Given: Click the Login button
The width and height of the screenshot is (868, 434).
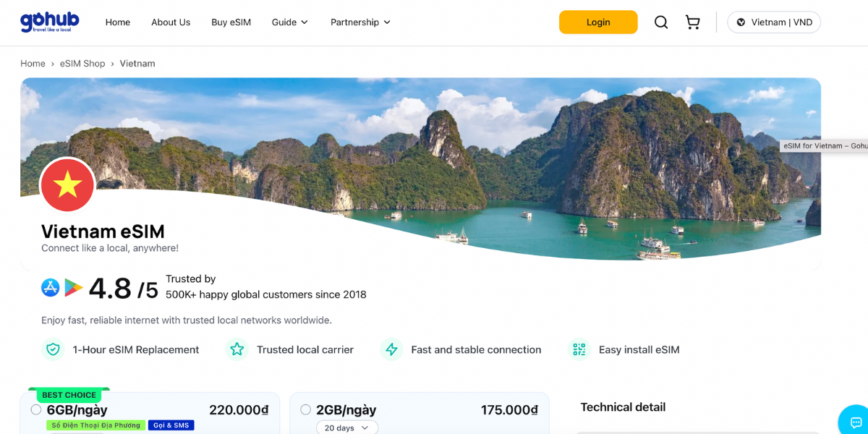Looking at the screenshot, I should coord(598,22).
